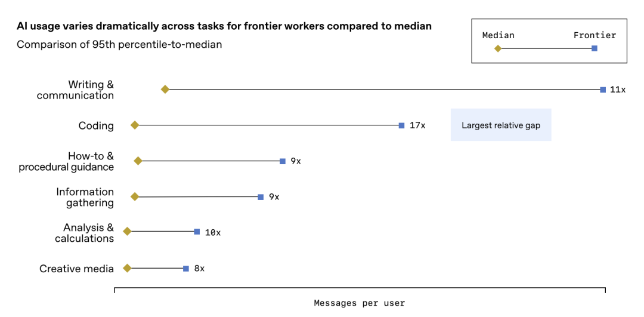The image size is (644, 317).
Task: Click the Creative media frontier square marker
Action: point(186,268)
